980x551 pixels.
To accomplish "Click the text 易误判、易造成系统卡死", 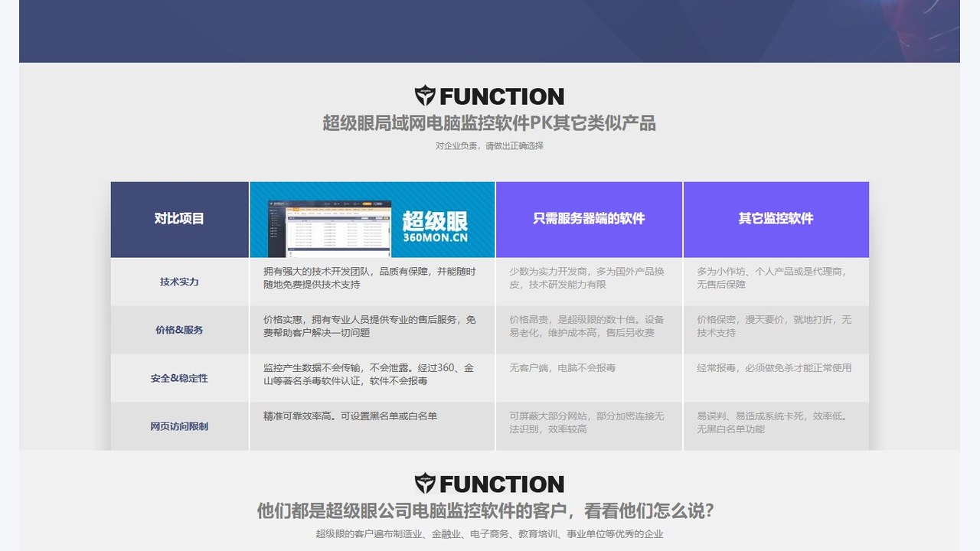I will point(750,416).
